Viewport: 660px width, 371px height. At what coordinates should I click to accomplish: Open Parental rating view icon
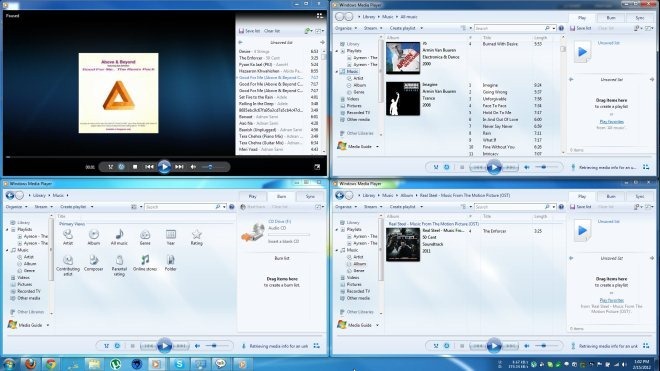click(119, 265)
